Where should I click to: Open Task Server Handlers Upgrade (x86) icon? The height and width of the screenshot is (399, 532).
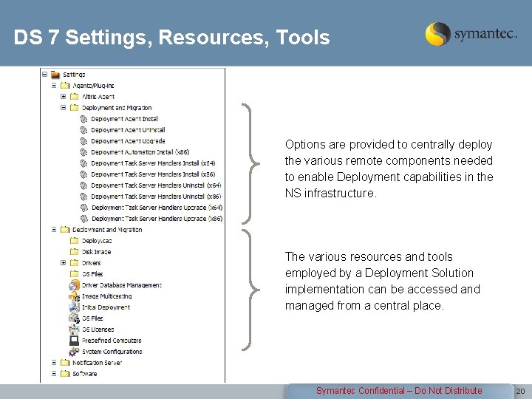point(83,219)
